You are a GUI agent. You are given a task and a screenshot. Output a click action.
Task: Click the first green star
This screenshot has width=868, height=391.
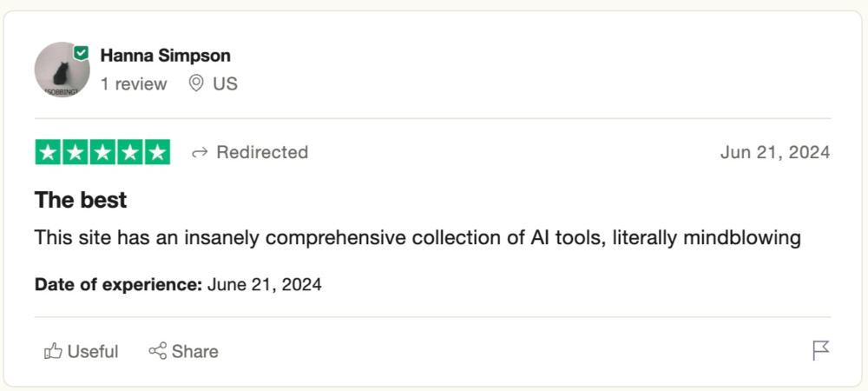[x=48, y=153]
